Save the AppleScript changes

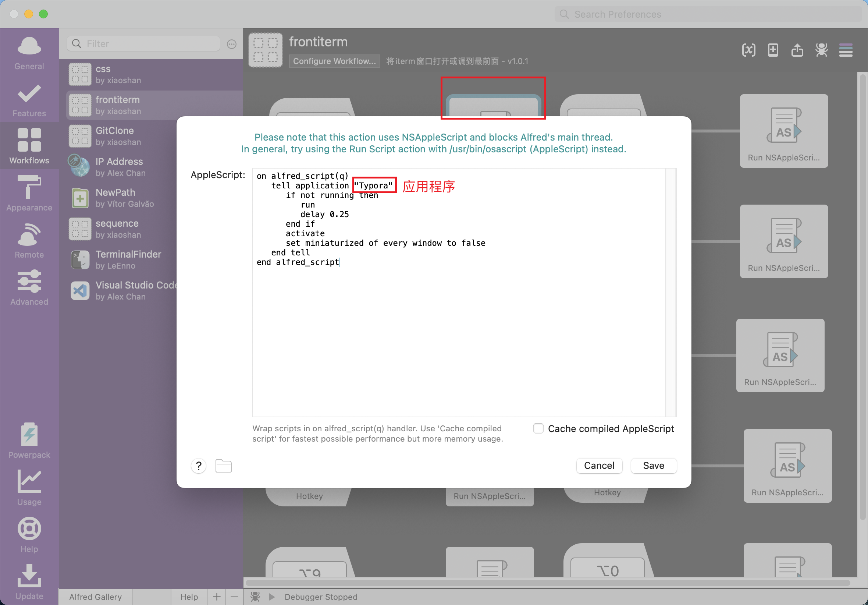[x=654, y=466]
